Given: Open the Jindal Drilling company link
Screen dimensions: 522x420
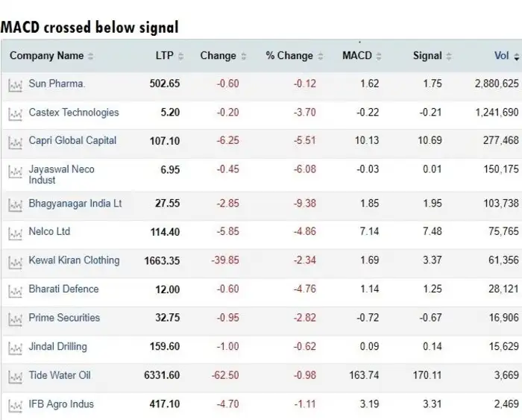Looking at the screenshot, I should [x=57, y=347].
